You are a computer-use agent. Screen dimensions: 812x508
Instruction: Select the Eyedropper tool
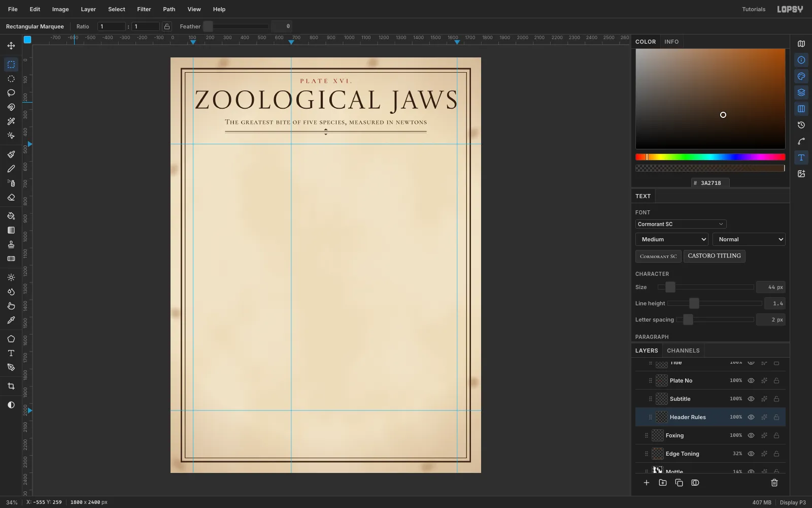pyautogui.click(x=11, y=320)
